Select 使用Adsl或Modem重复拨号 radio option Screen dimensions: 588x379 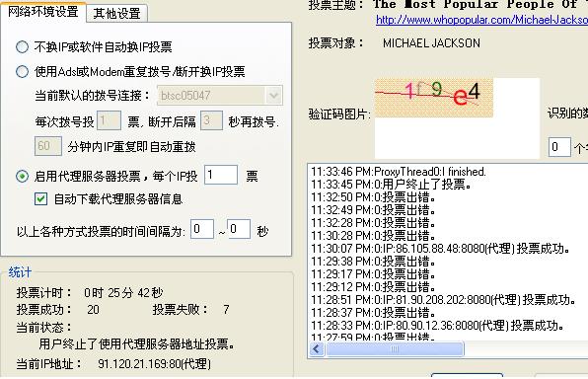[x=22, y=71]
